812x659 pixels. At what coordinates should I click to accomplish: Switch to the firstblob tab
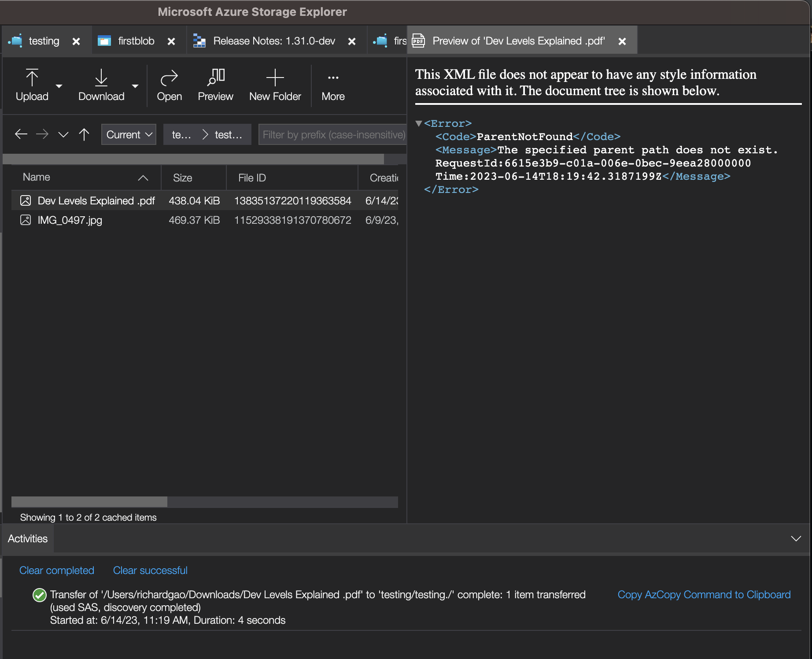pos(136,41)
